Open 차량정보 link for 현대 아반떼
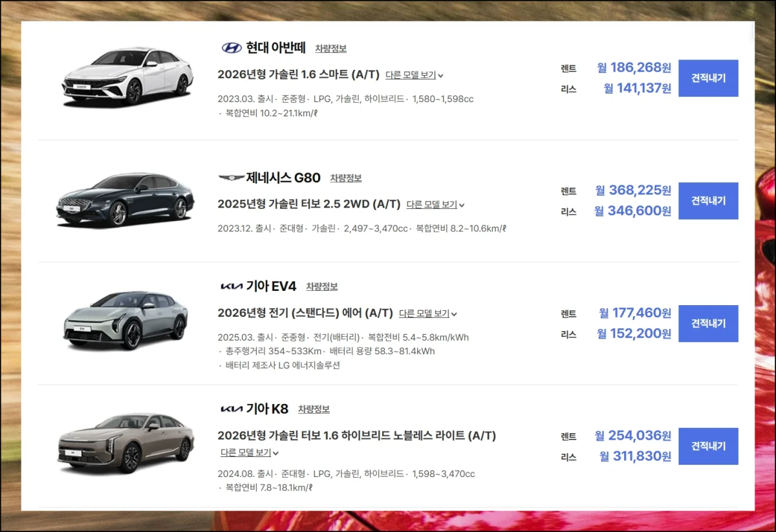This screenshot has width=776, height=532. tap(331, 48)
